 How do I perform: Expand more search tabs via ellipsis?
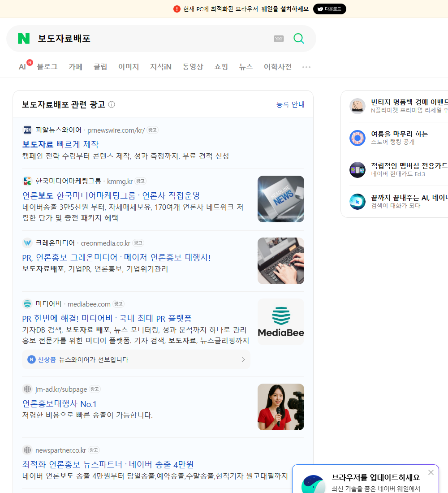(306, 67)
